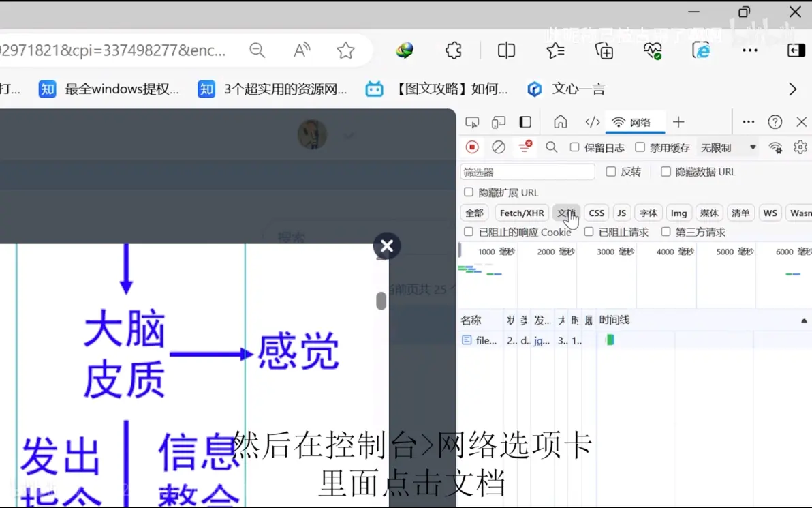Click the 名称 column header
The image size is (812, 508).
[x=471, y=320]
